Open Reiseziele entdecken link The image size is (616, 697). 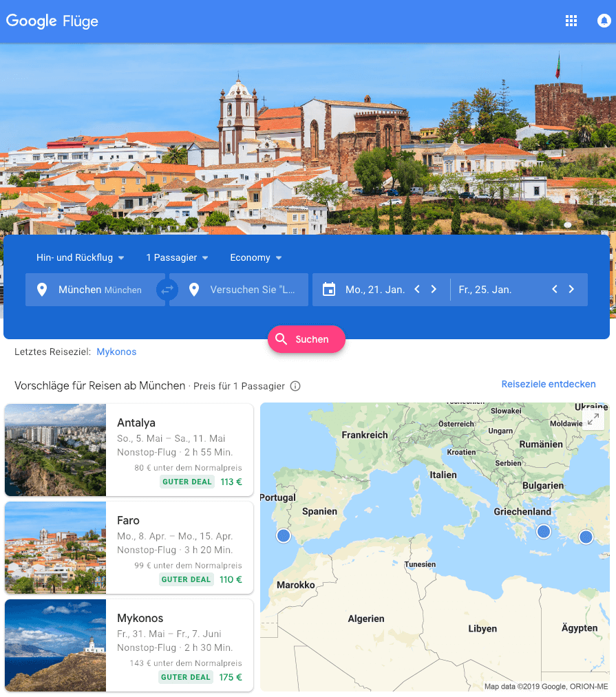click(549, 384)
